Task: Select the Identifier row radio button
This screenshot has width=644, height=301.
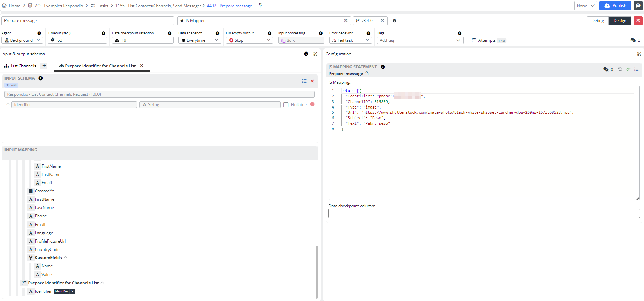Action: (8, 105)
